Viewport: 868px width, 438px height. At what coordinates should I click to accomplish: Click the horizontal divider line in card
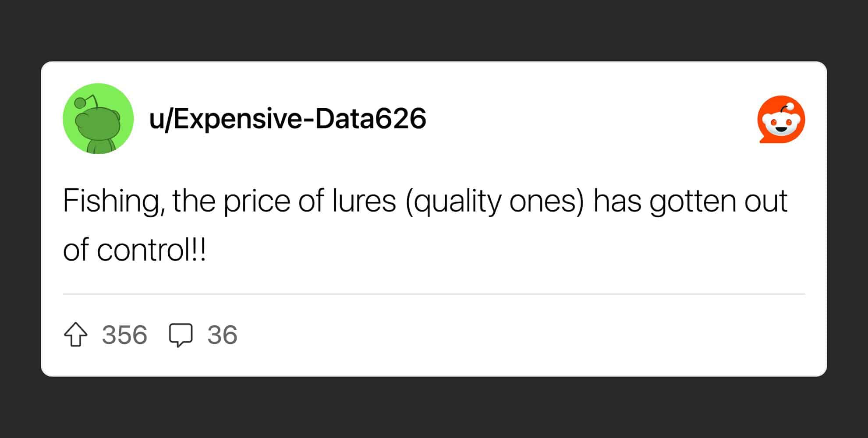coord(434,294)
